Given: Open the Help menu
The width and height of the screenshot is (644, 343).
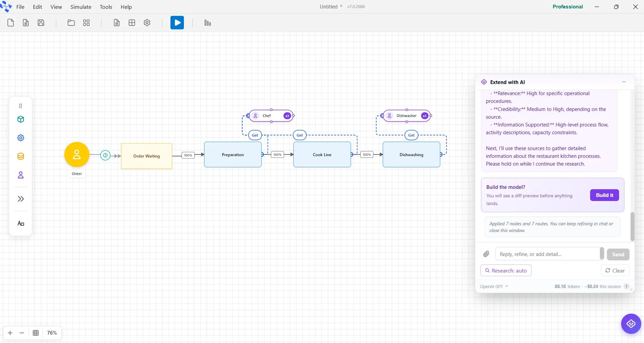Looking at the screenshot, I should [126, 7].
